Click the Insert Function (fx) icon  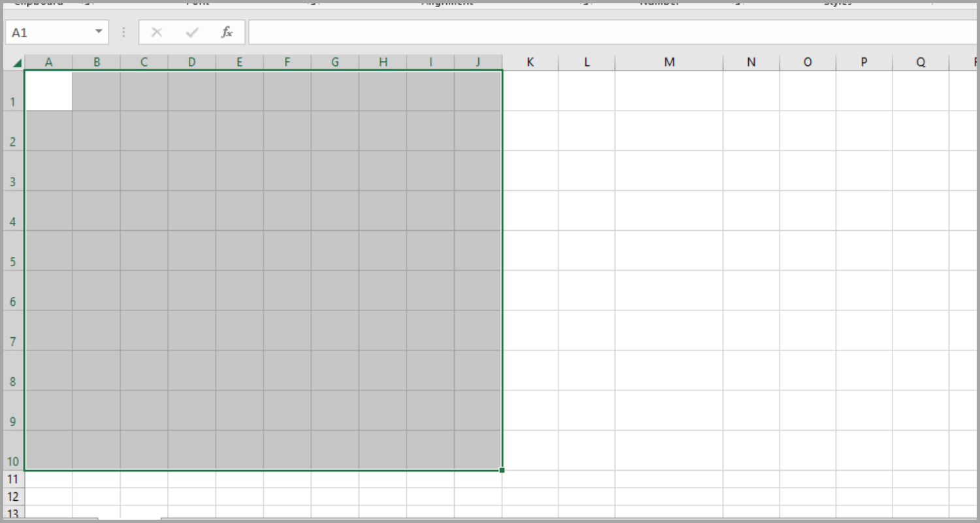coord(227,31)
